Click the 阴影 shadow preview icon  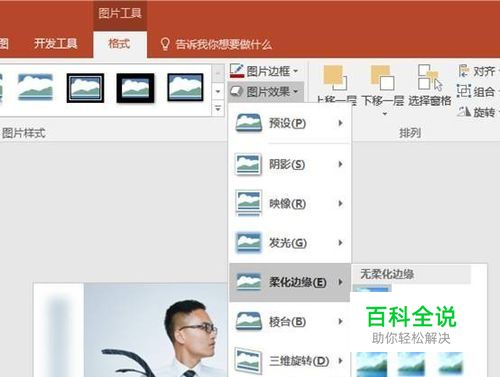coord(248,164)
